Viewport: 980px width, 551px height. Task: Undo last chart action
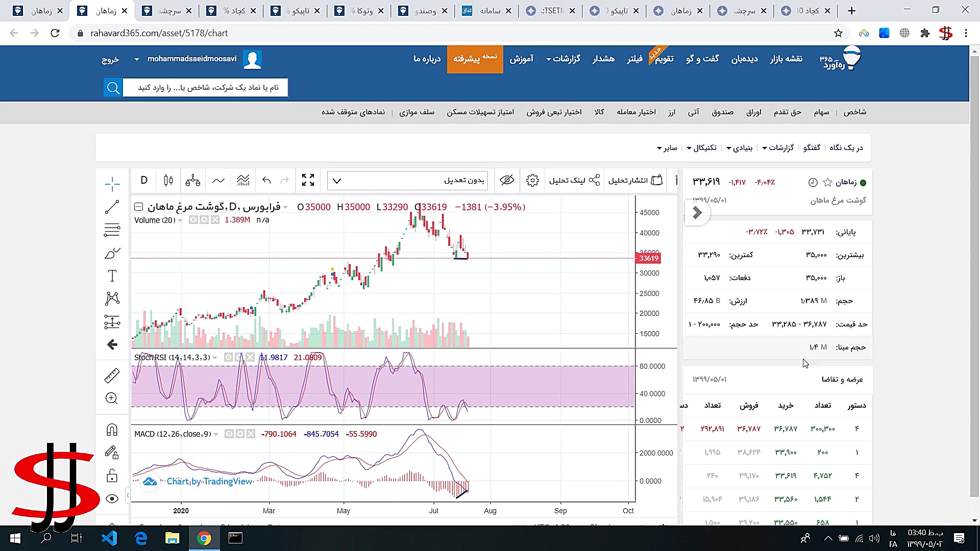(266, 180)
